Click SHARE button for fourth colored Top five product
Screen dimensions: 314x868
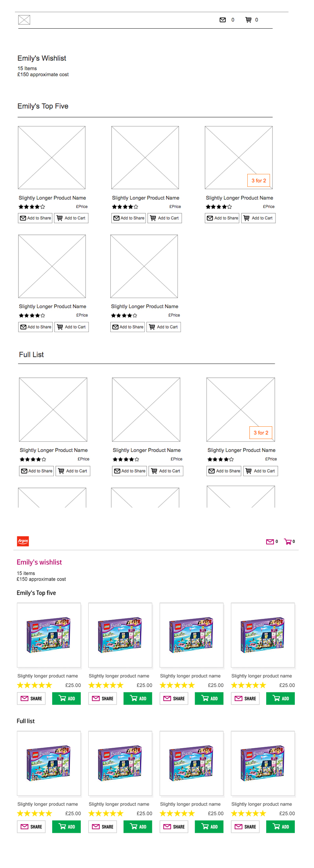tap(245, 698)
